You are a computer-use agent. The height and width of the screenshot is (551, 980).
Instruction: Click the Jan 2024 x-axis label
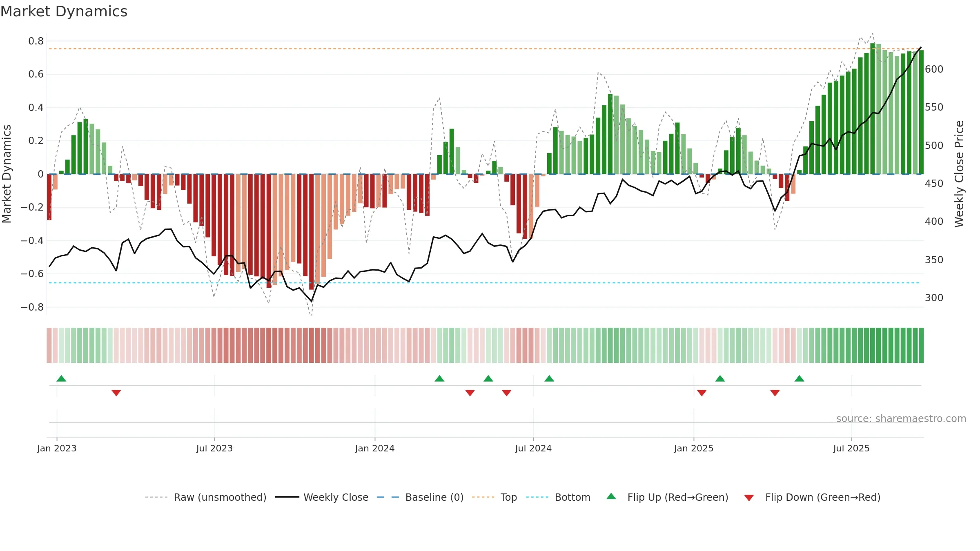click(x=375, y=448)
